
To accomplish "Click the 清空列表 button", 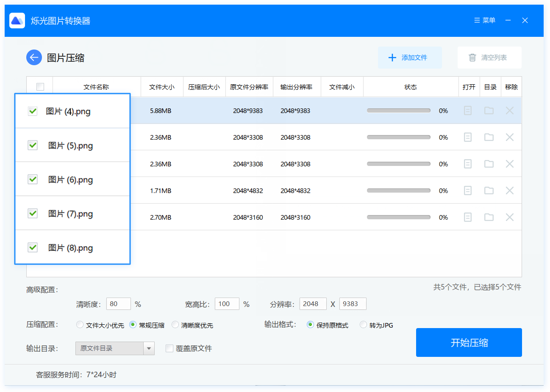I will pyautogui.click(x=489, y=58).
